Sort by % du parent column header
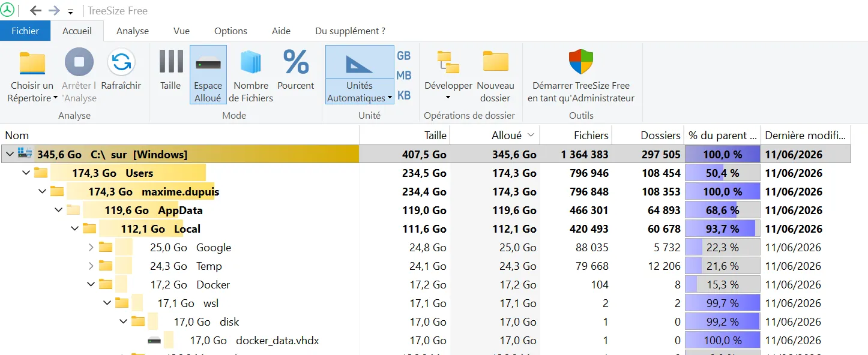The image size is (868, 355). tap(722, 136)
